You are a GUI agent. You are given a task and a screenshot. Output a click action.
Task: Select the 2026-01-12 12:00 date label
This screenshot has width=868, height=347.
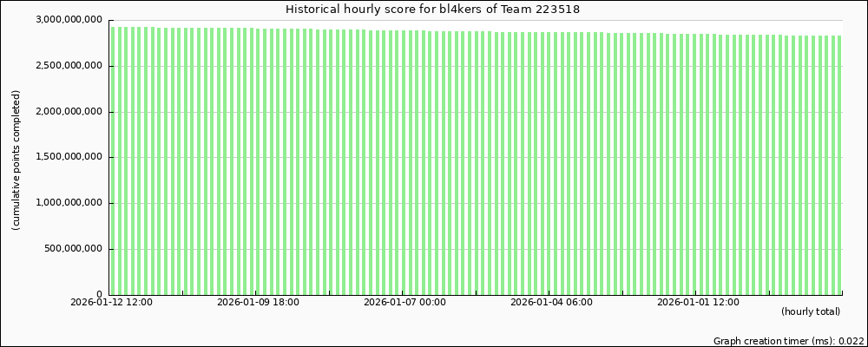pyautogui.click(x=111, y=303)
